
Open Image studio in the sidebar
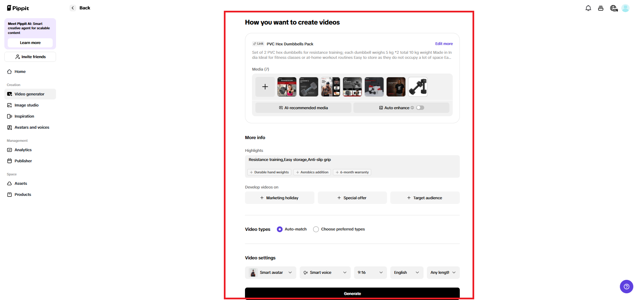click(30, 105)
